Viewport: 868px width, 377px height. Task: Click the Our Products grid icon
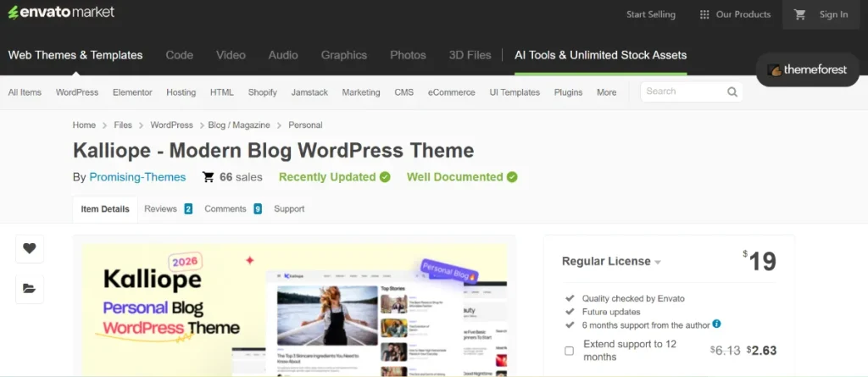[704, 14]
